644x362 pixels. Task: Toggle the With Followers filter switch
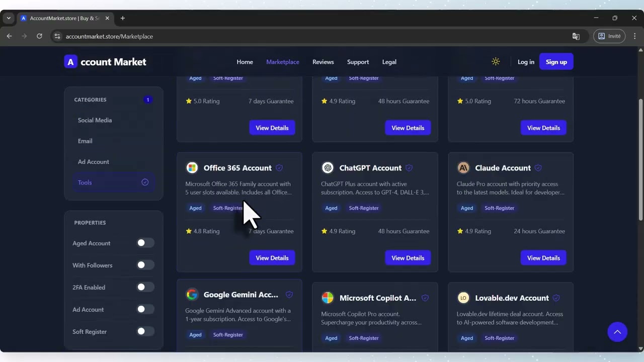(x=145, y=265)
